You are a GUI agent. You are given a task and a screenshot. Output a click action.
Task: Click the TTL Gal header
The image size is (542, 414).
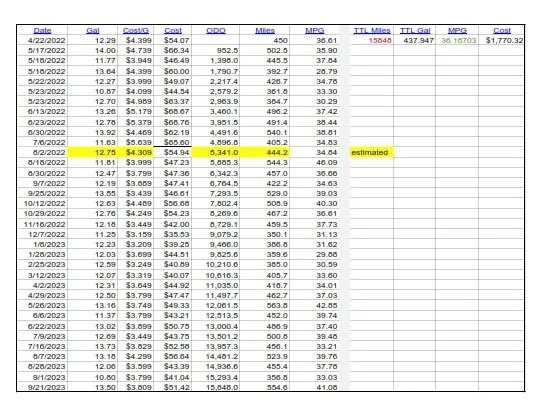pos(415,31)
